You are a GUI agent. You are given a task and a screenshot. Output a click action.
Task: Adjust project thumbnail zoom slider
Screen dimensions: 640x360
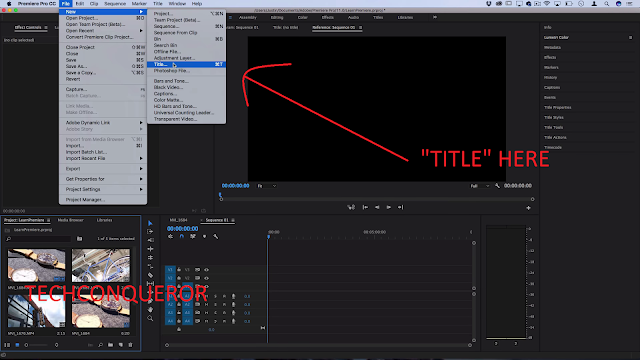pos(41,345)
